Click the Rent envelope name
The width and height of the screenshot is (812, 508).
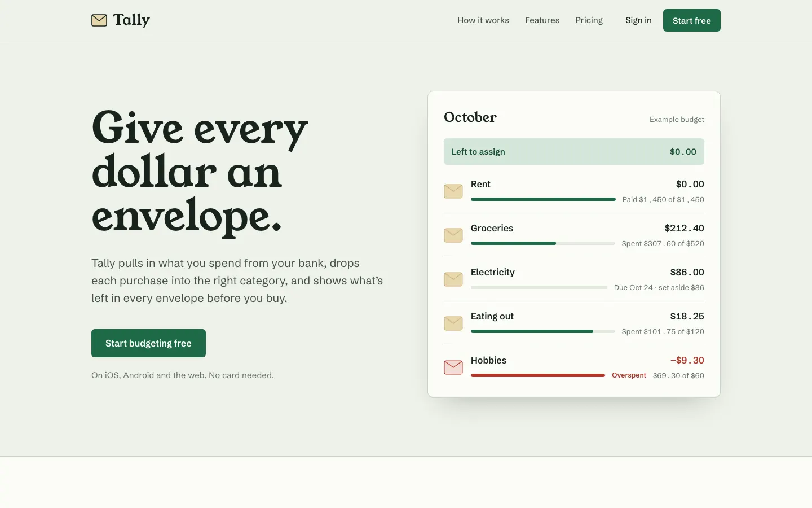[480, 185]
